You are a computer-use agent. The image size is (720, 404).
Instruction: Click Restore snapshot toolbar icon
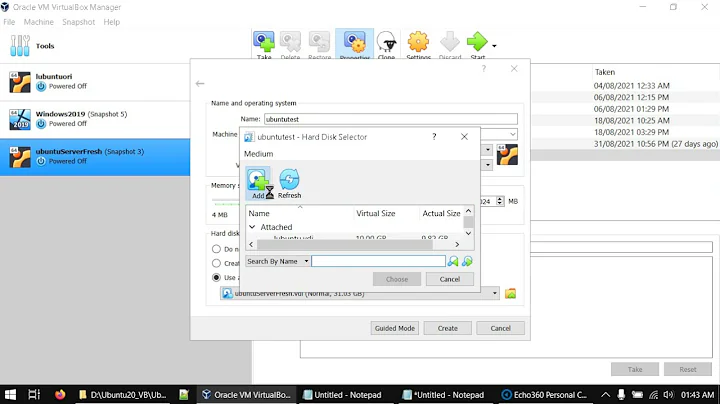[319, 44]
